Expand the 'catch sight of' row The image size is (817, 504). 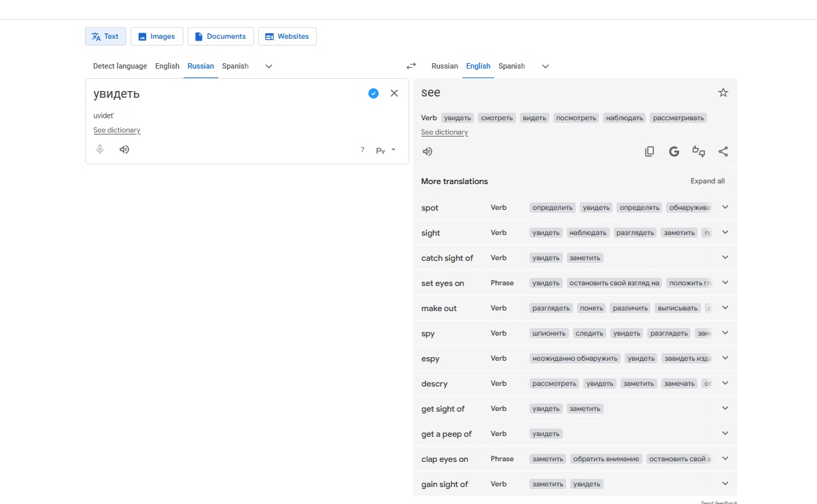coord(725,257)
